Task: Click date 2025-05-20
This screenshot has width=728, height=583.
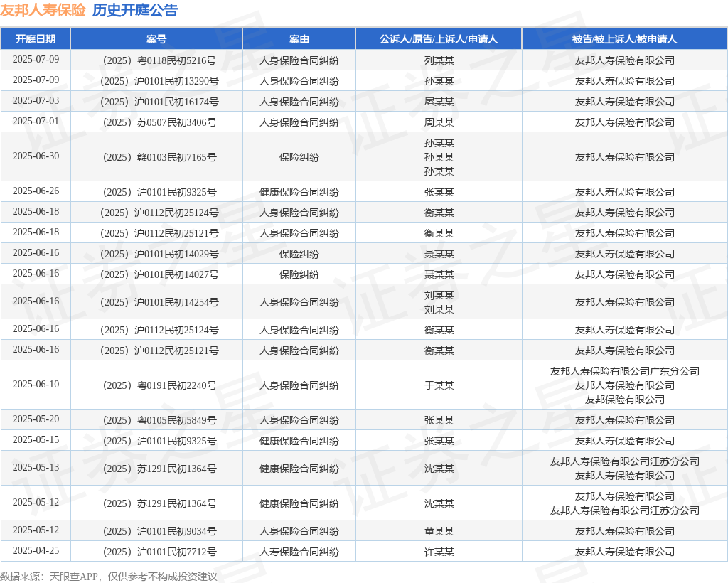Action: coord(36,419)
